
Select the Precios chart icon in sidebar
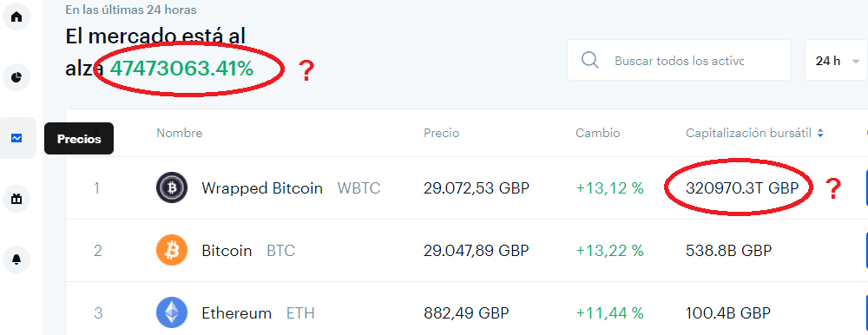pyautogui.click(x=16, y=138)
